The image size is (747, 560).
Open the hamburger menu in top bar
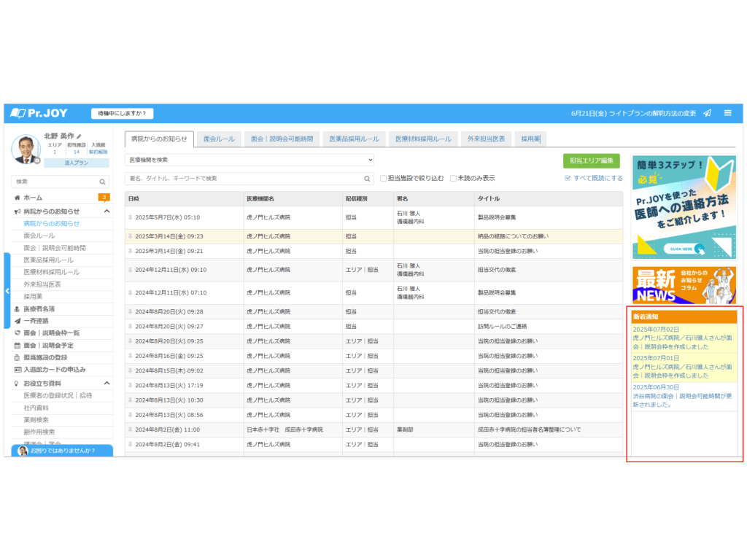pyautogui.click(x=727, y=113)
